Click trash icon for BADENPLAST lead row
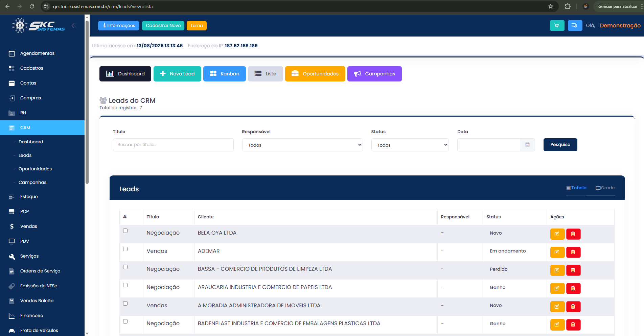The image size is (644, 336). 573,325
